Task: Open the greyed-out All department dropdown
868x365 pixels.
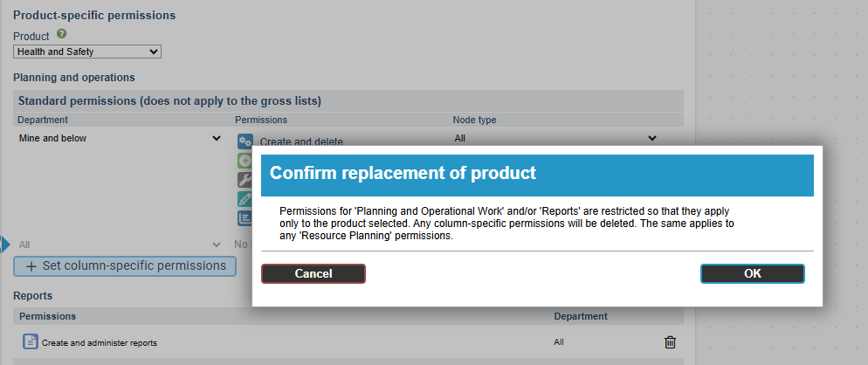Action: [x=120, y=244]
